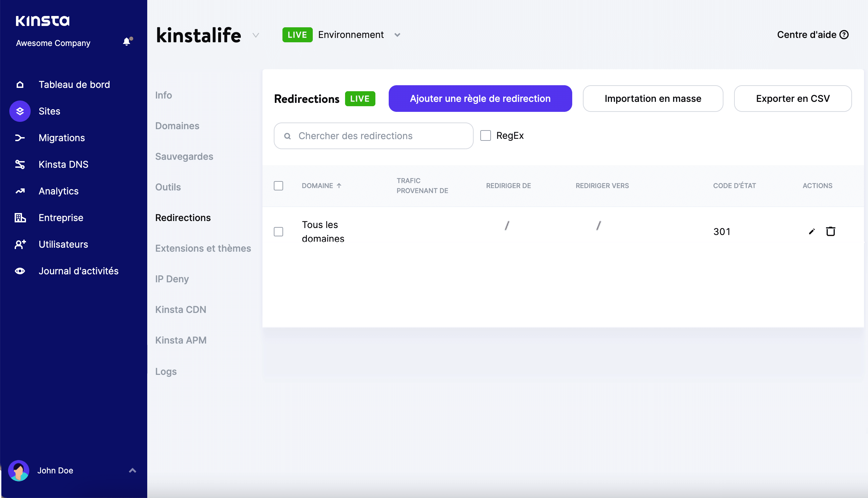Click the Analytics navigation icon

[20, 191]
